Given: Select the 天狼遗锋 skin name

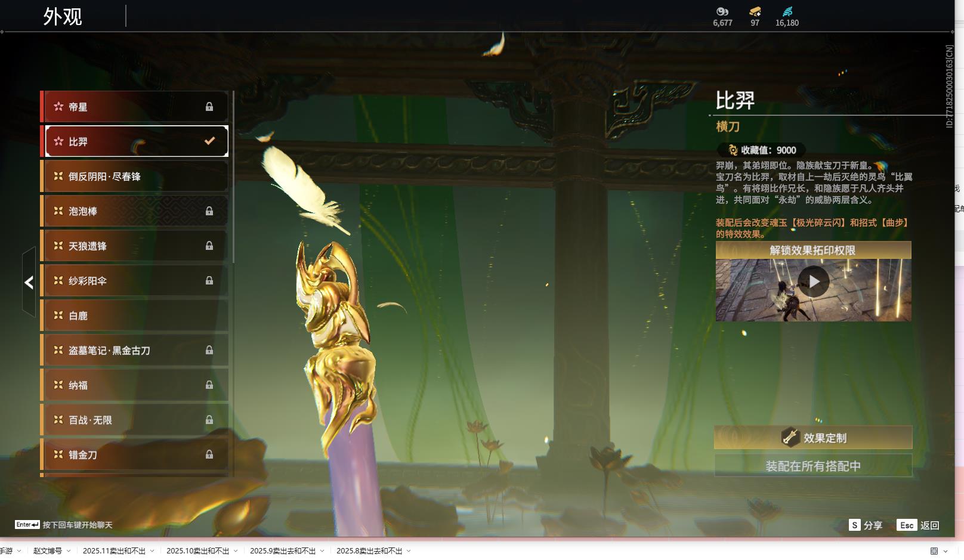Looking at the screenshot, I should point(88,246).
